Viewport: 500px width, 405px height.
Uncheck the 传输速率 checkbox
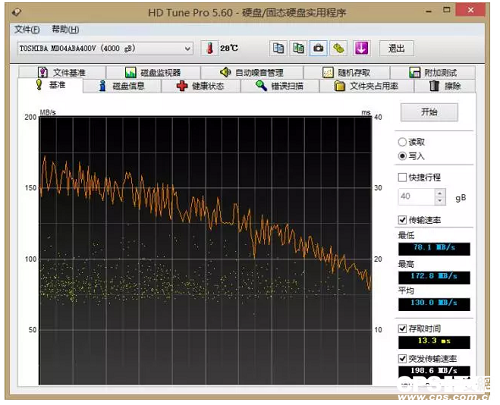click(x=402, y=220)
